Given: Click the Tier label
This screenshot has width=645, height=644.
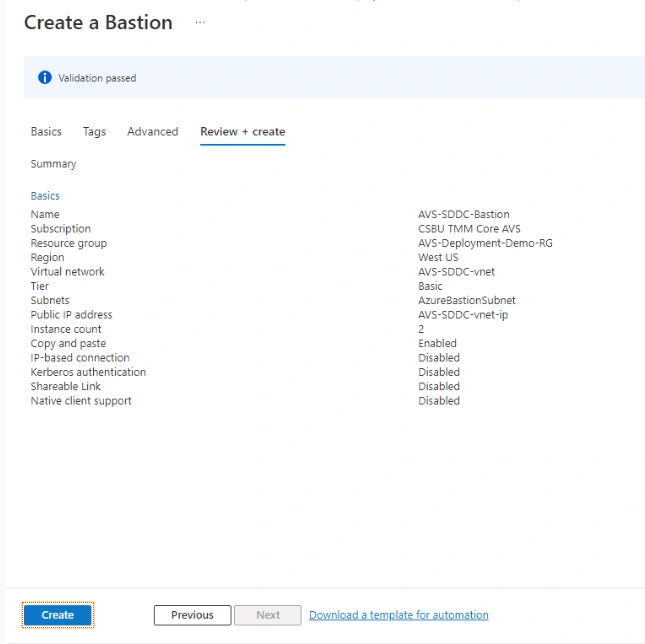Looking at the screenshot, I should [39, 286].
